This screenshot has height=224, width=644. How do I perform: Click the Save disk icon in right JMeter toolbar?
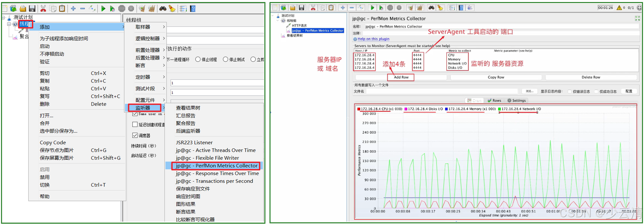pos(301,7)
